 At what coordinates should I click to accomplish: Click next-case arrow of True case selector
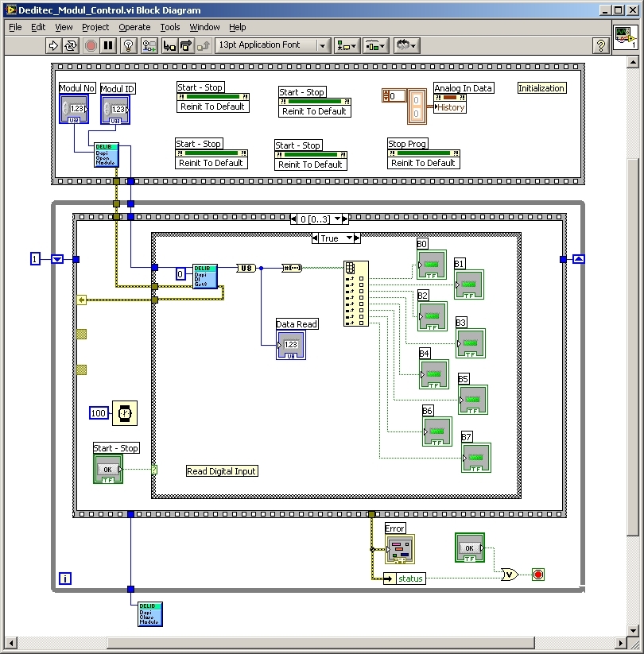[357, 238]
